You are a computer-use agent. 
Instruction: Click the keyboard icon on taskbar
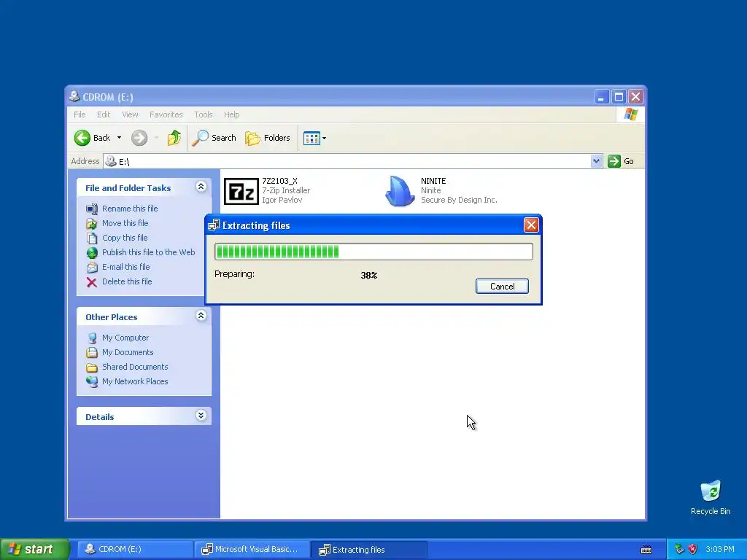[x=646, y=550]
